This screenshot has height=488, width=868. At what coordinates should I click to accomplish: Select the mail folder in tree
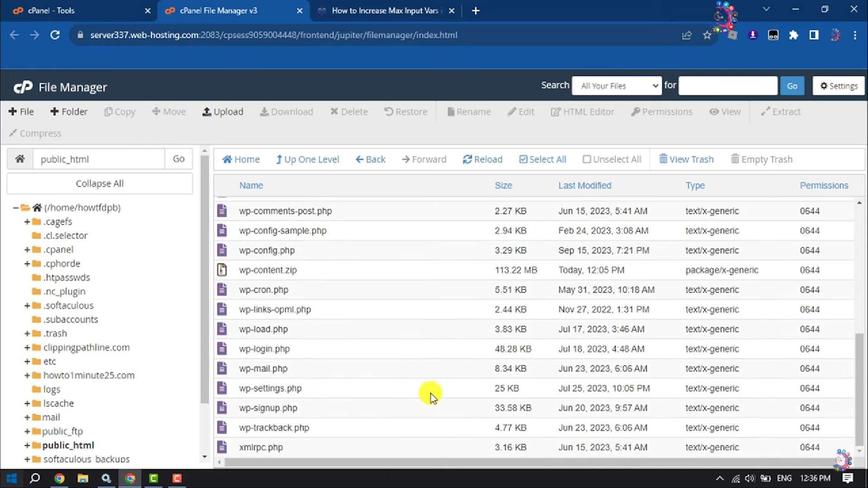(51, 417)
